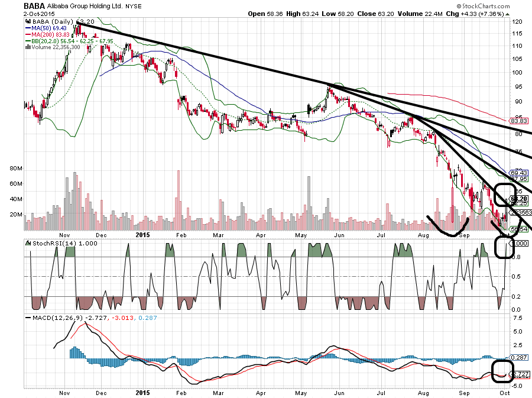Click the 'Low 58.20' value
The image size is (532, 398).
pyautogui.click(x=338, y=14)
